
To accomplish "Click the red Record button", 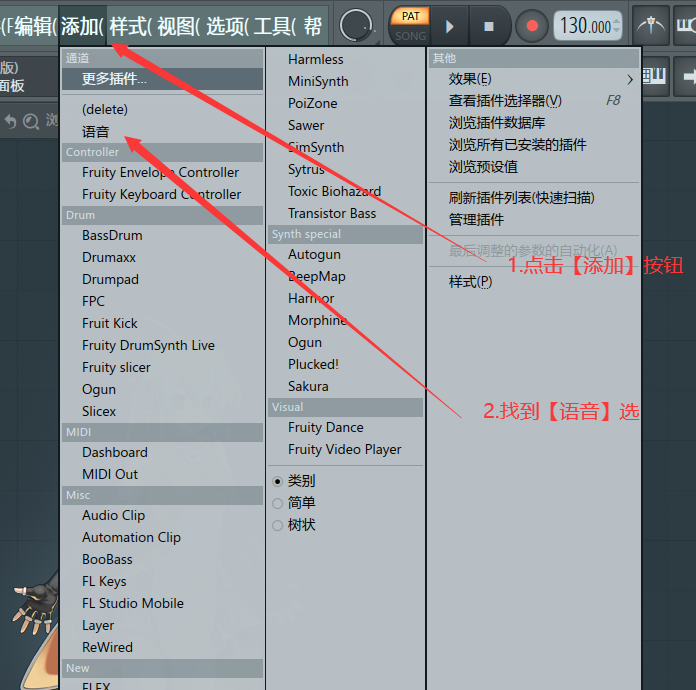I will click(x=532, y=26).
